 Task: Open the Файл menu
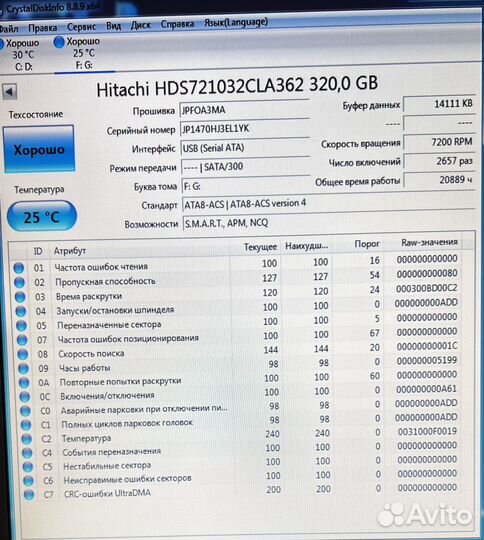click(x=8, y=29)
